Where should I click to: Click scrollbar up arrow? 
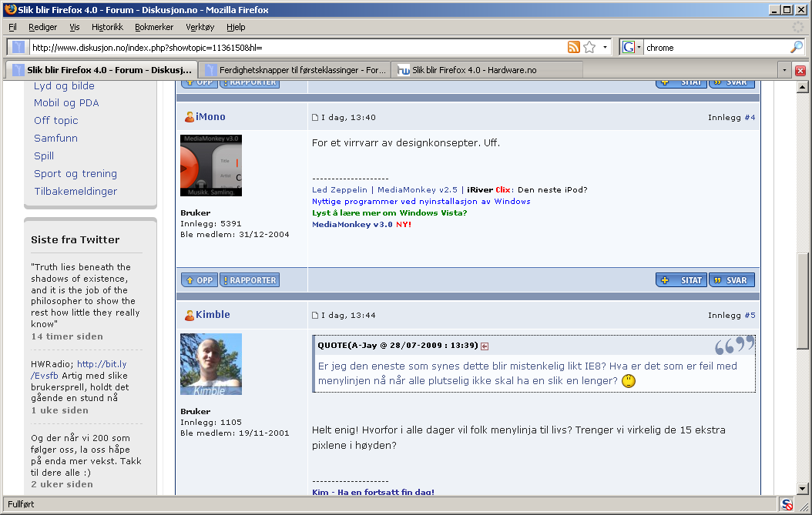pos(802,87)
